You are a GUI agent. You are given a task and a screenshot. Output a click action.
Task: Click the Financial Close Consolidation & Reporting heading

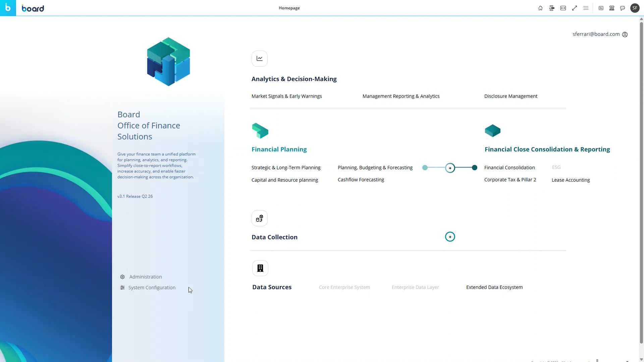pos(547,149)
